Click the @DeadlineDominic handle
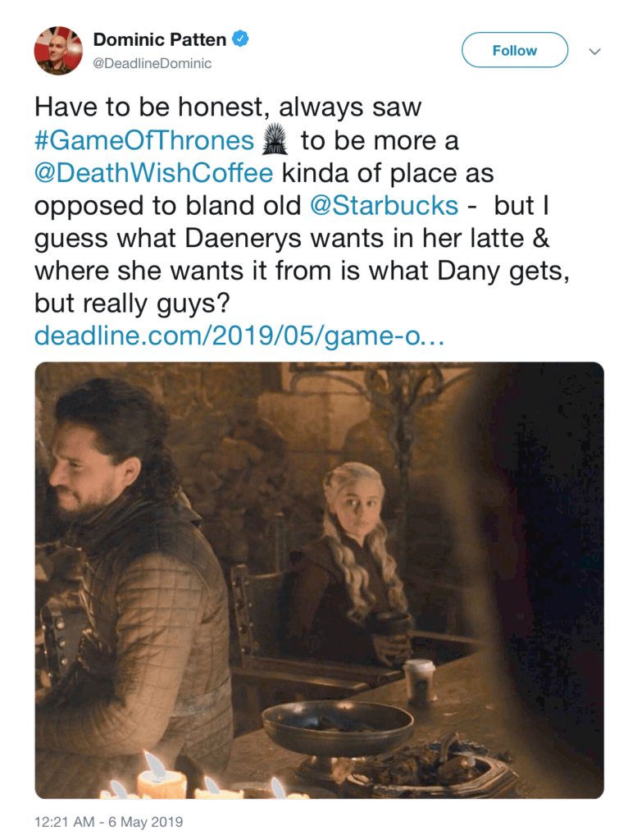This screenshot has height=840, width=637. coord(152,64)
